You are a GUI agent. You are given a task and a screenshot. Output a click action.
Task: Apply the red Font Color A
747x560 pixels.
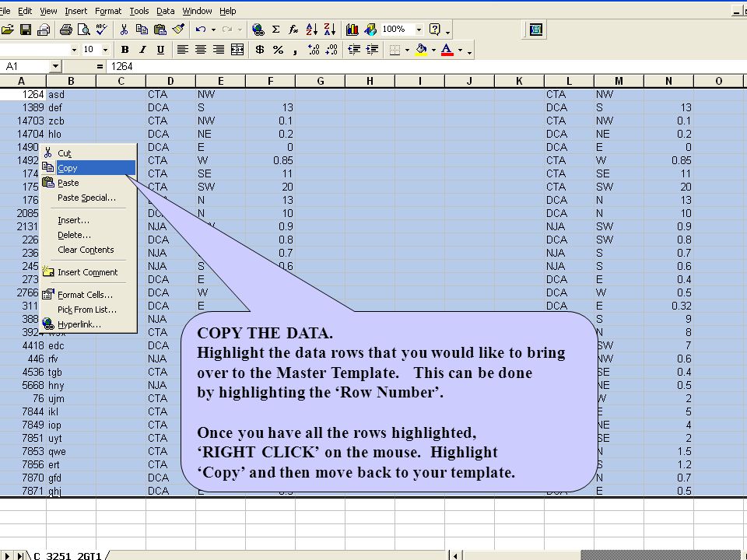coord(447,50)
